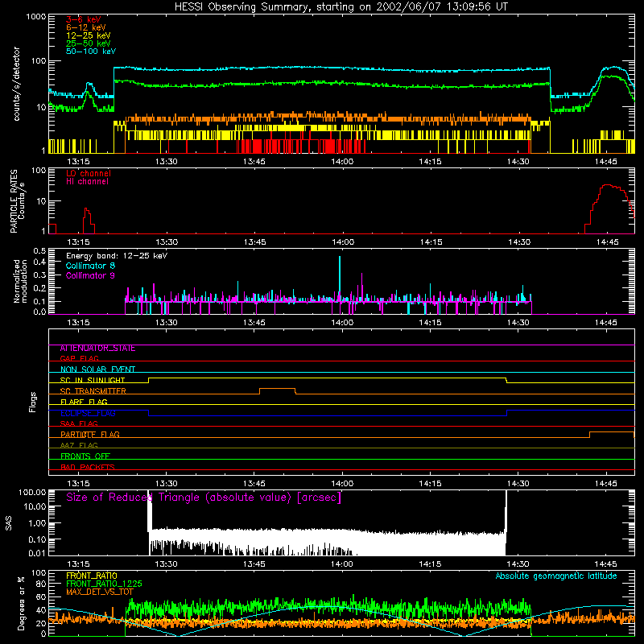Click the 'Flags' vertical axis label
This screenshot has height=644, width=644.
33,402
